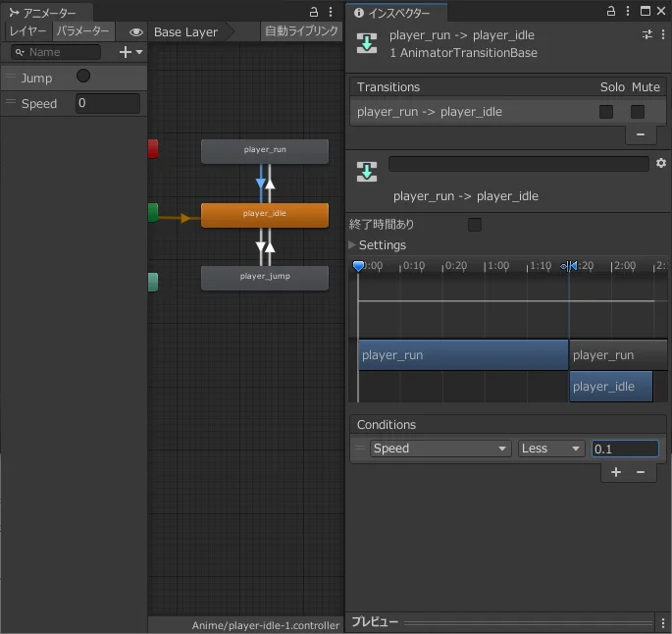Click the drag handle of the Speed parameter
The width and height of the screenshot is (672, 634).
tap(11, 102)
